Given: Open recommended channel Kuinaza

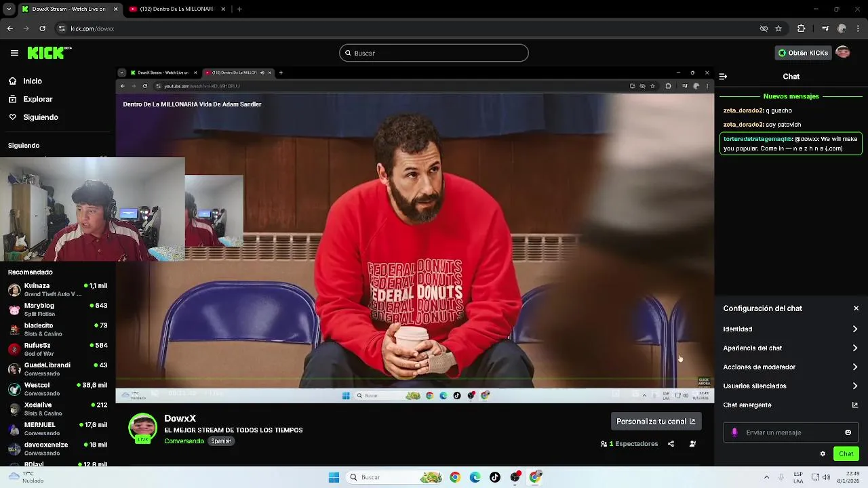Looking at the screenshot, I should (58, 289).
